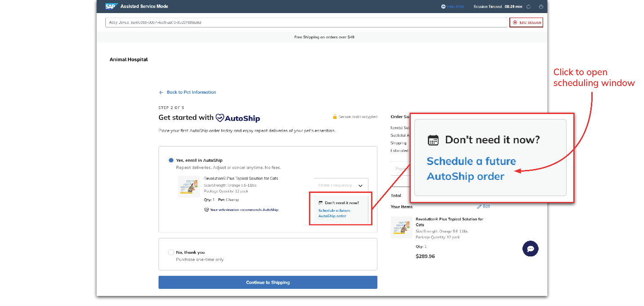This screenshot has height=306, width=644.
Task: Click the Hide ASM chevron icon
Action: (x=443, y=7)
